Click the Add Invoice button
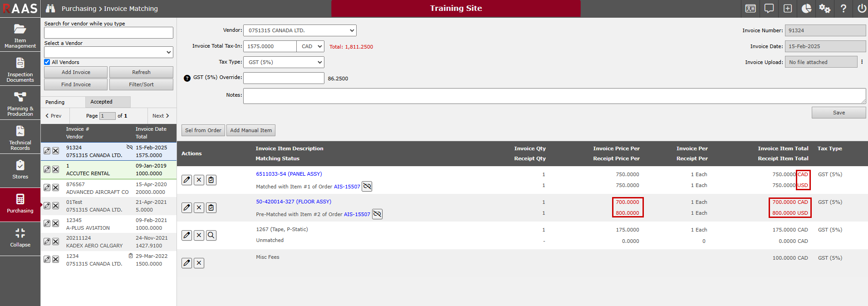 point(76,73)
